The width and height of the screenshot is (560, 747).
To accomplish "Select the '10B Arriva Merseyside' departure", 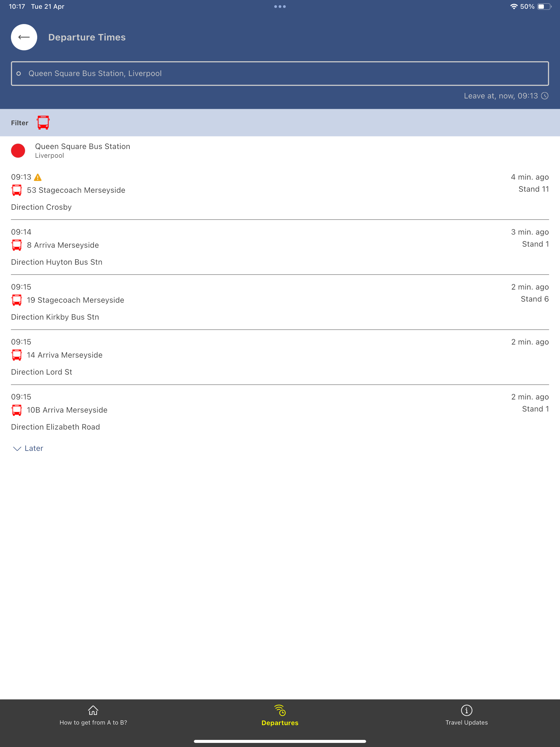I will [280, 412].
